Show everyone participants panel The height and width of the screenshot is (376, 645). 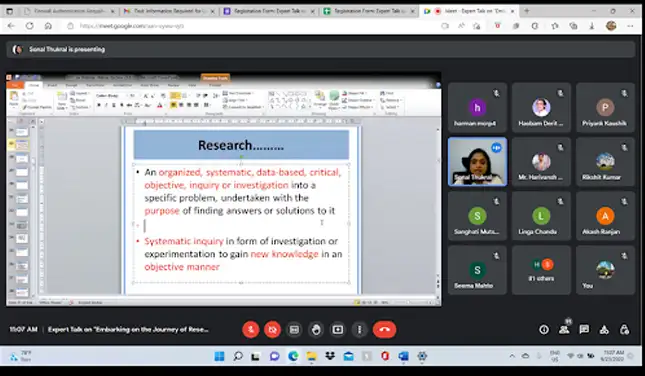[564, 329]
